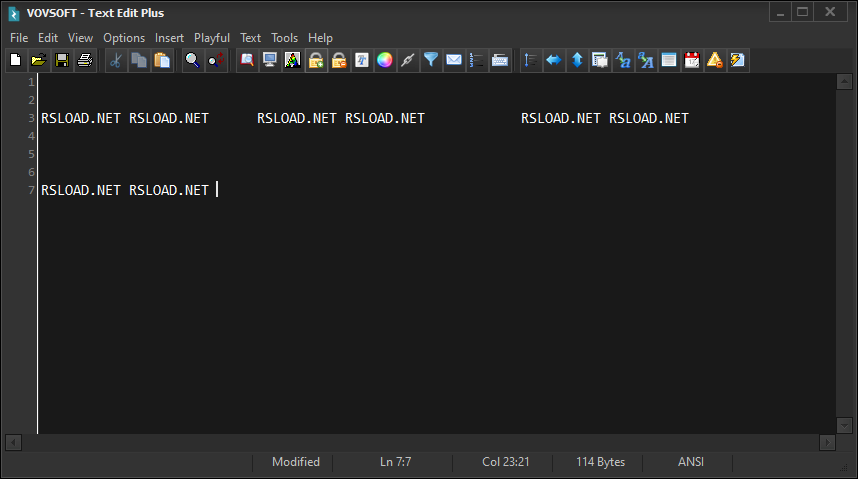Open font settings via the blue T icon

362,60
